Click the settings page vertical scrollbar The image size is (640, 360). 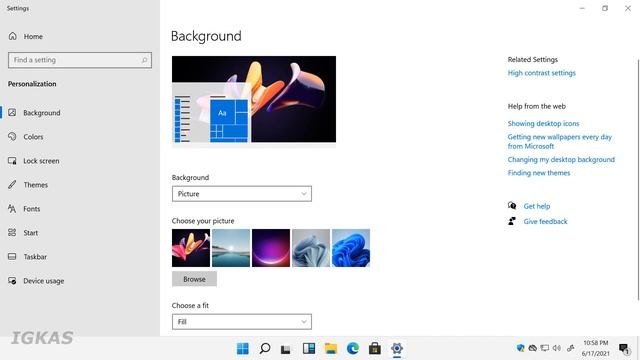(x=638, y=180)
